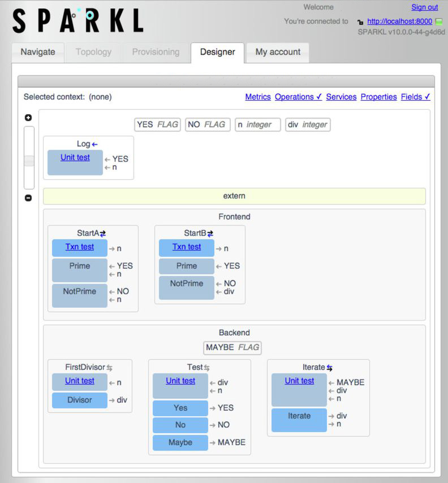Select the Maybe operation in Test

click(180, 443)
